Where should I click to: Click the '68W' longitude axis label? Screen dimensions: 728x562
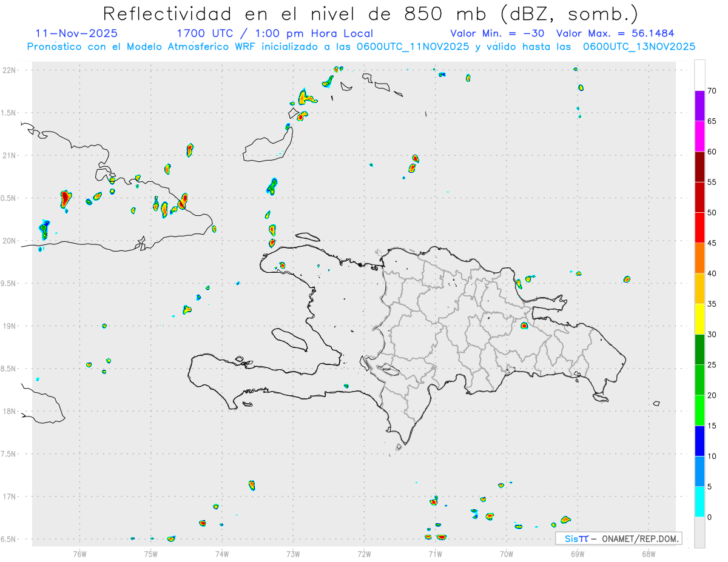coord(649,554)
